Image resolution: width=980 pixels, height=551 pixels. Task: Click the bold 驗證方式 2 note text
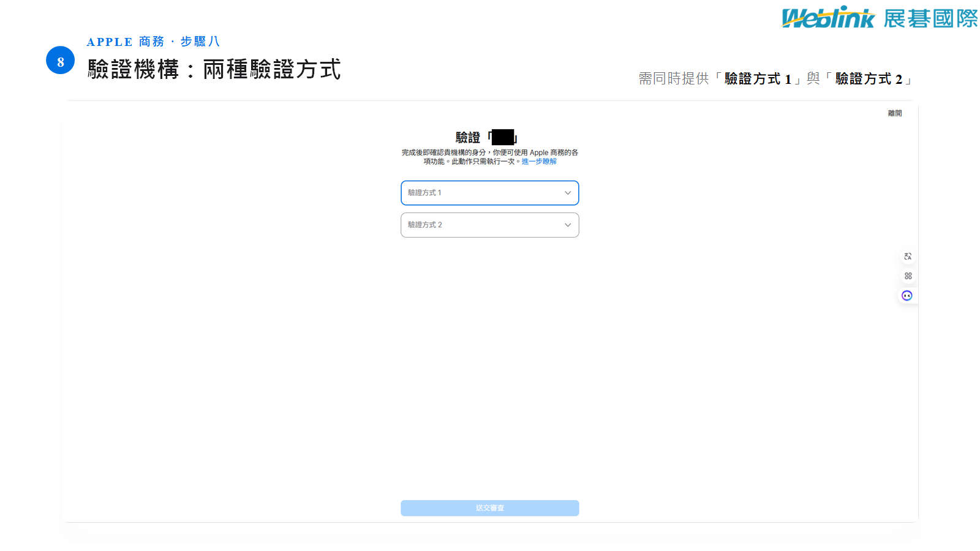[869, 79]
